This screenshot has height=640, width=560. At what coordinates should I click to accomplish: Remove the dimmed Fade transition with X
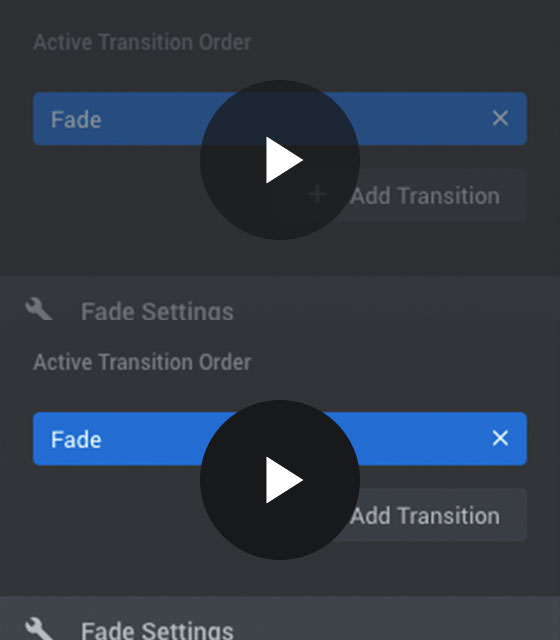500,118
